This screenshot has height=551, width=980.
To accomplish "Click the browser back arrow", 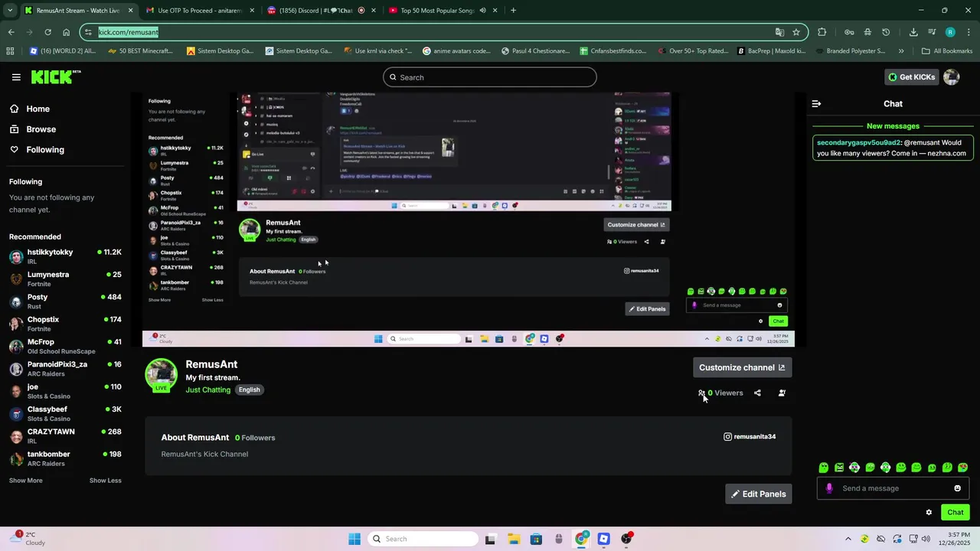I will [11, 32].
